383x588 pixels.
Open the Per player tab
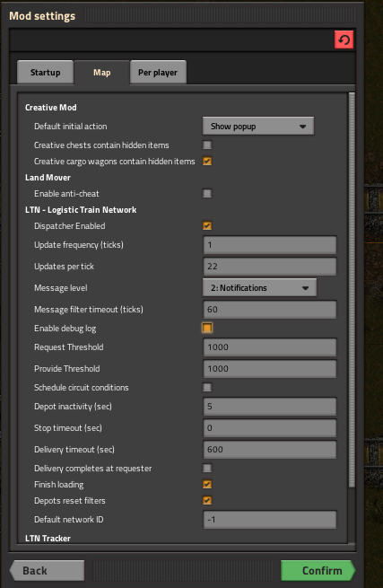pos(158,73)
